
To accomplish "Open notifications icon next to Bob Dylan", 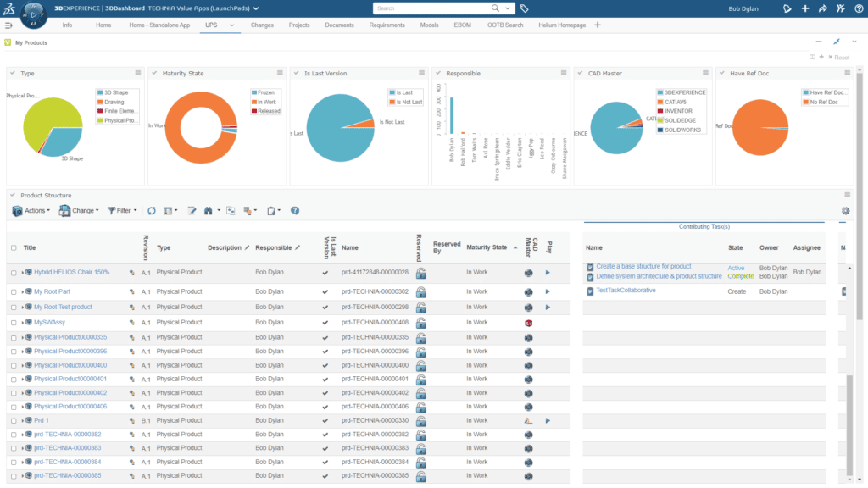I will click(787, 8).
